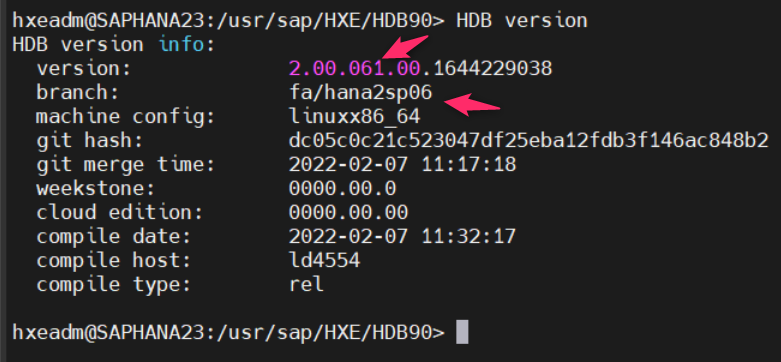Click the 'HDB version' command text

click(521, 20)
